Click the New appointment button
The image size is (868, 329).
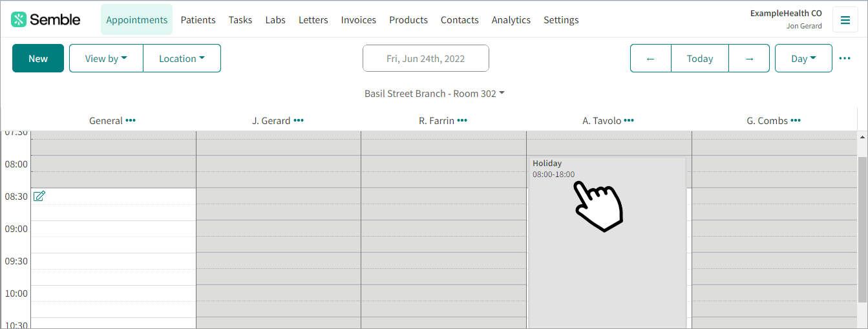(38, 58)
